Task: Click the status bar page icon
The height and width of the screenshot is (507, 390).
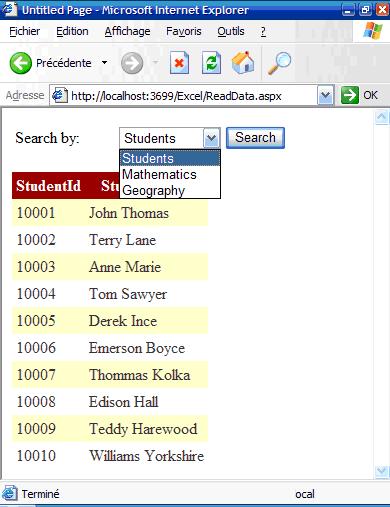Action: pyautogui.click(x=9, y=493)
